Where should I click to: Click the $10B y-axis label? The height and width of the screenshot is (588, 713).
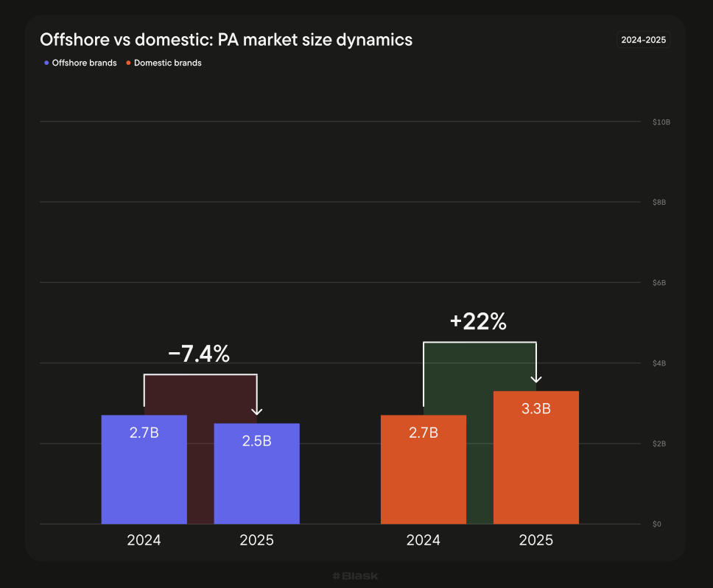(661, 122)
